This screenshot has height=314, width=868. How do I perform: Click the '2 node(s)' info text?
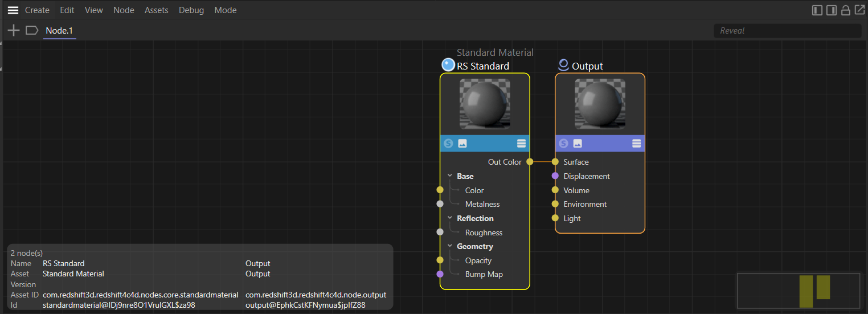[x=27, y=253]
